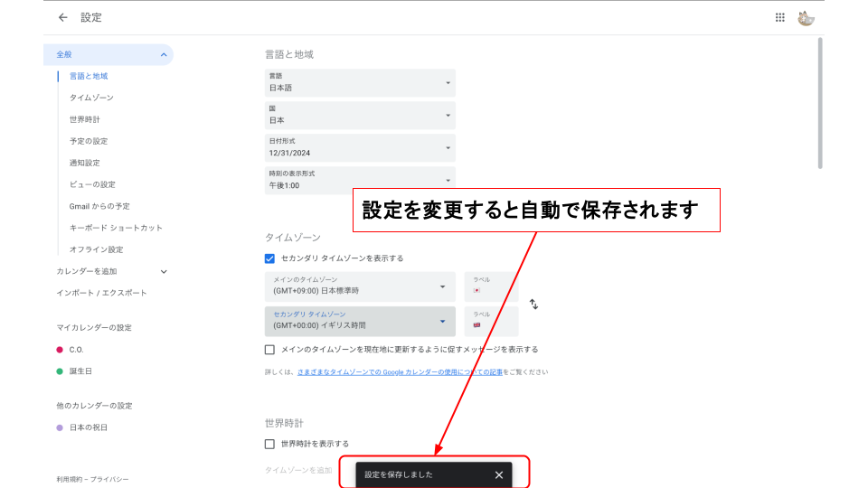This screenshot has width=868, height=488.
Task: Click the Japan flag label field
Action: point(491,286)
